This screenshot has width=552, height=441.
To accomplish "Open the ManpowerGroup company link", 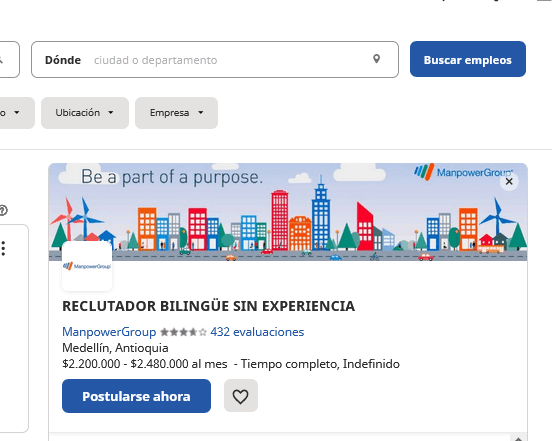I will coord(109,332).
